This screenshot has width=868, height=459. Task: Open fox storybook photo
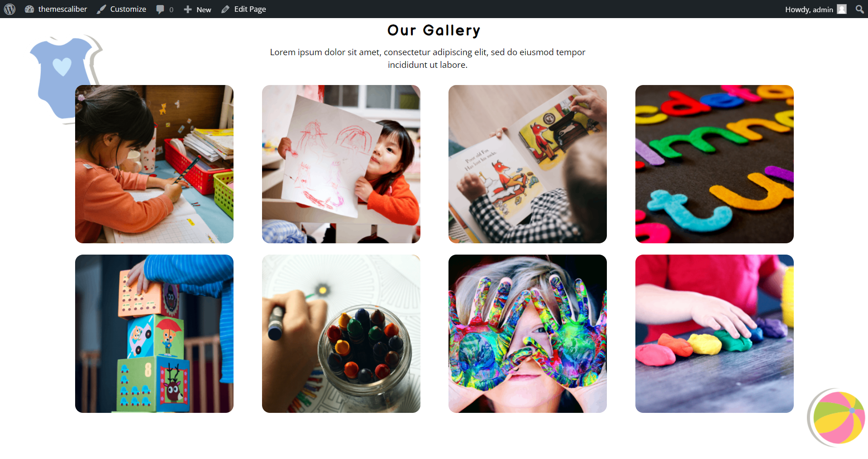[x=528, y=164]
